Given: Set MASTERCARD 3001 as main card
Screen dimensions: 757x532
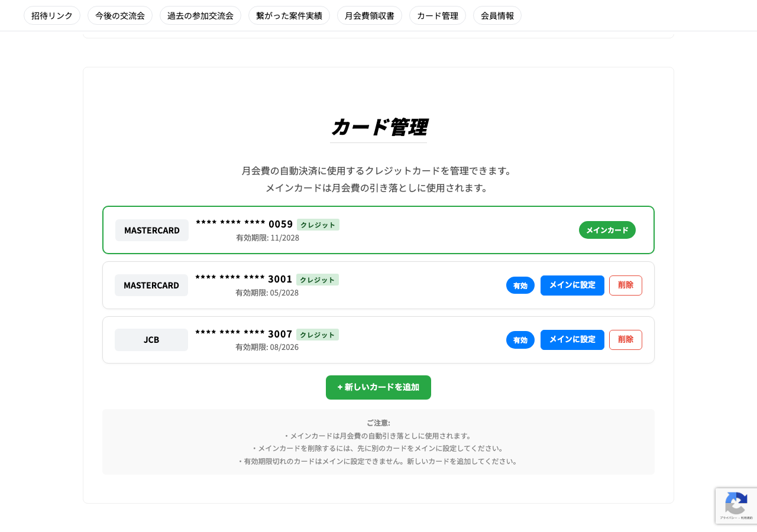Looking at the screenshot, I should pyautogui.click(x=572, y=285).
